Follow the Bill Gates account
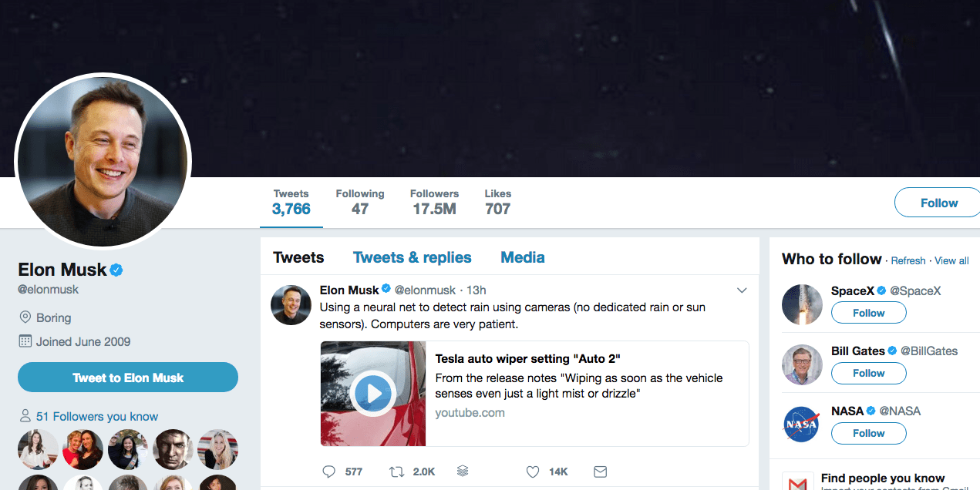The width and height of the screenshot is (980, 490). [x=868, y=373]
